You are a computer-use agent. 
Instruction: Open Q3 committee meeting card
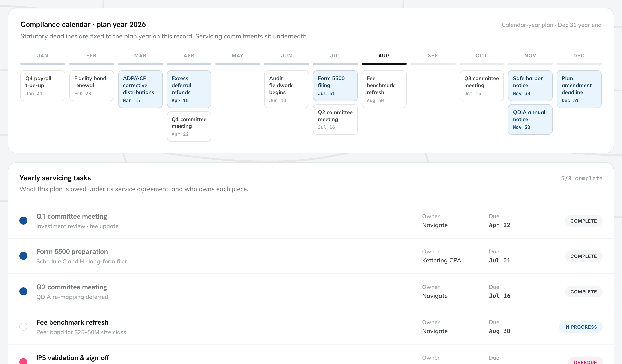[x=481, y=86]
